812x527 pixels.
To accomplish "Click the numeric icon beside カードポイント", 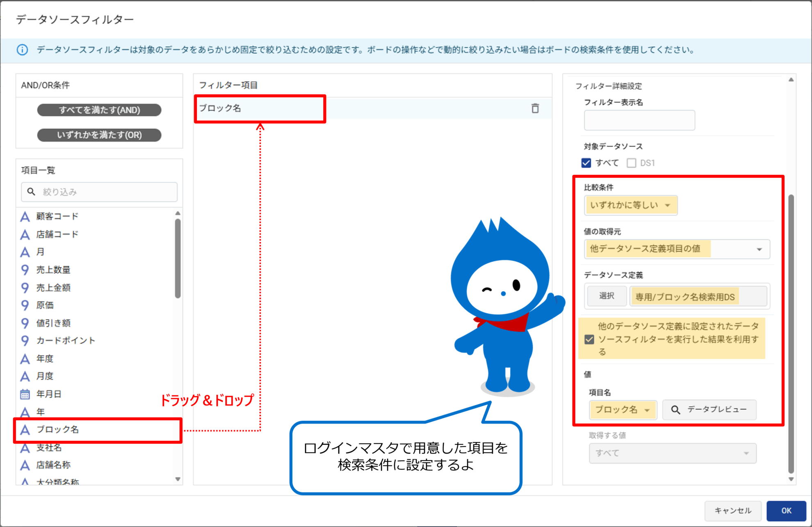I will 25,340.
